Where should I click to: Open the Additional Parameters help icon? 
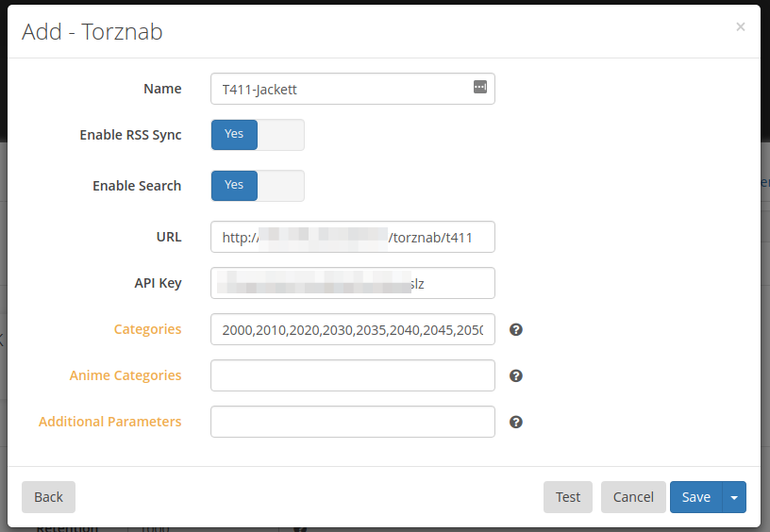pos(515,422)
